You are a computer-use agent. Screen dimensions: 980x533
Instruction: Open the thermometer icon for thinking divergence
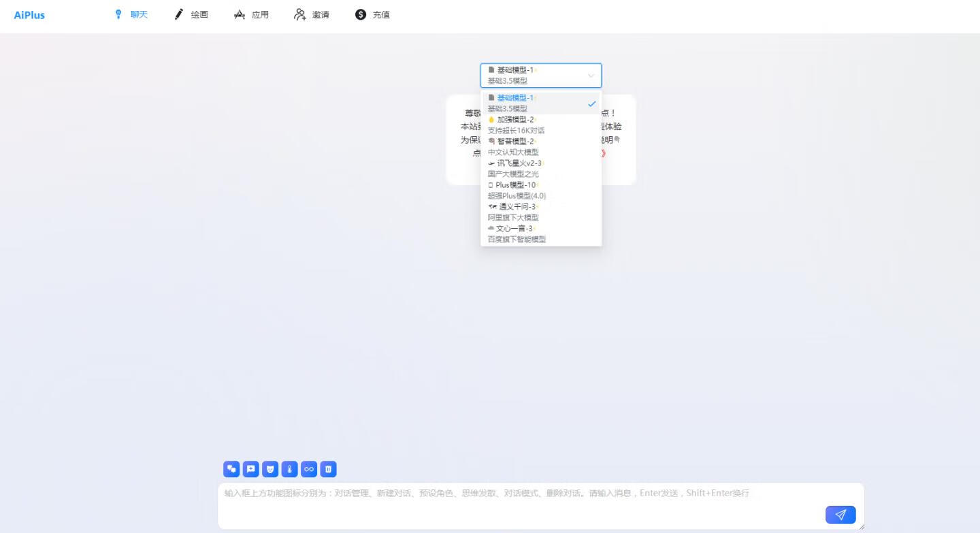290,469
